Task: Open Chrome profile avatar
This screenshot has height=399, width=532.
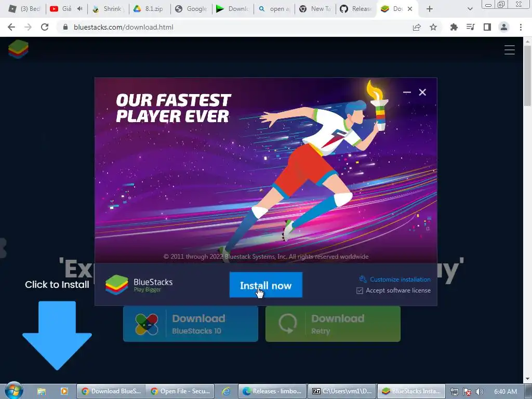Action: 504,27
